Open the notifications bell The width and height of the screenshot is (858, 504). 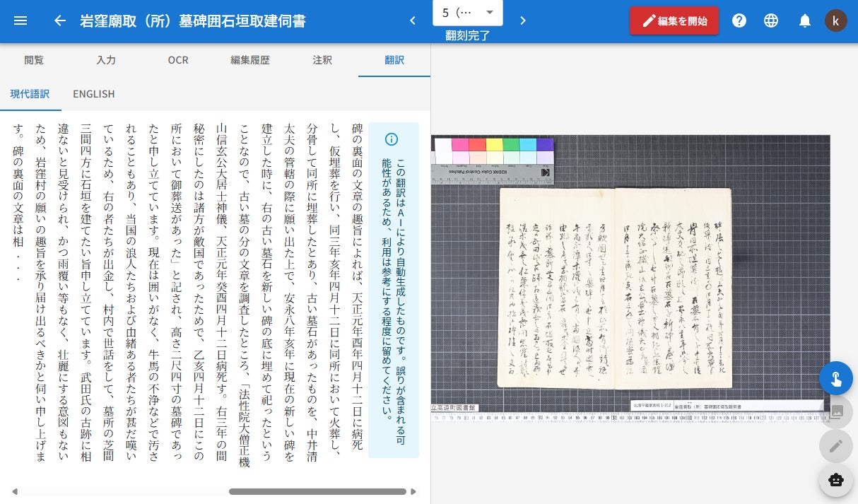tap(805, 20)
